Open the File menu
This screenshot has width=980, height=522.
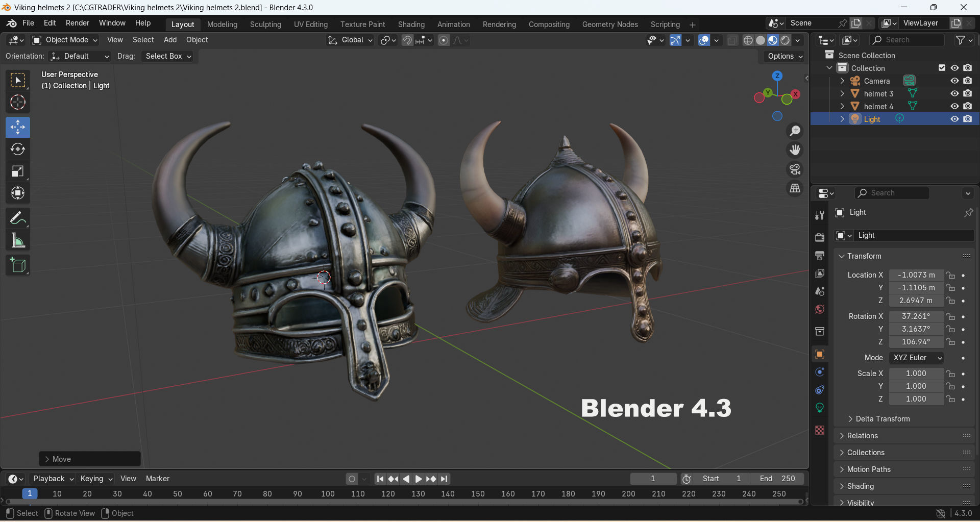tap(28, 23)
